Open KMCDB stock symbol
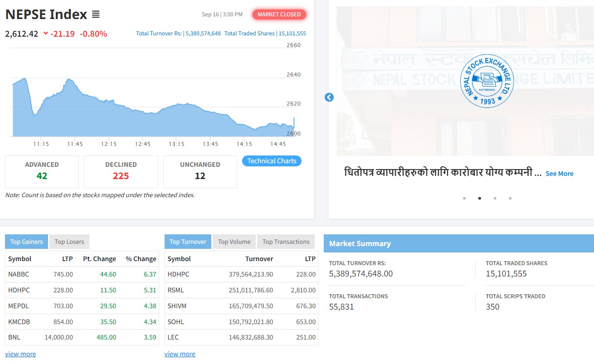 pos(19,322)
